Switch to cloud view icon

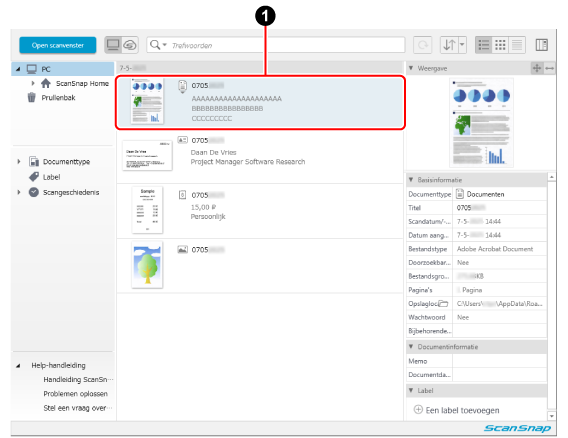(130, 45)
